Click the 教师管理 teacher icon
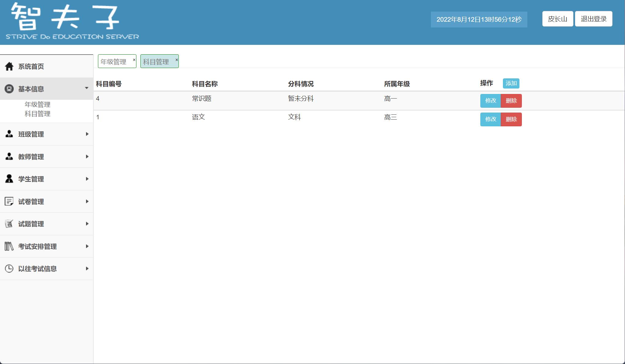Viewport: 625px width, 364px height. point(9,156)
